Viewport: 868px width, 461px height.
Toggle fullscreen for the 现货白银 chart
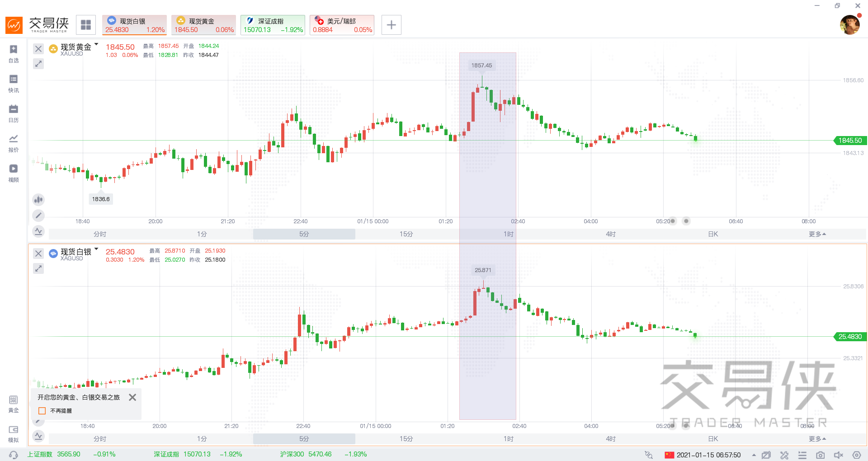(x=38, y=268)
